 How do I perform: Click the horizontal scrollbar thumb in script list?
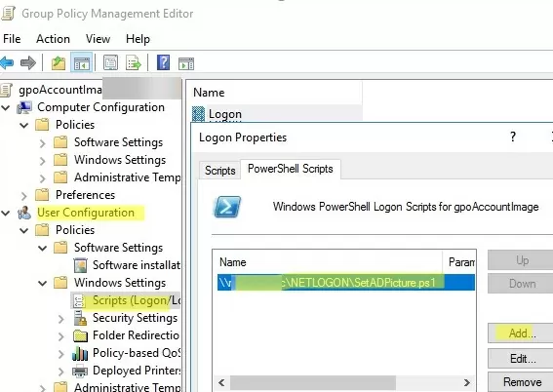pos(313,382)
